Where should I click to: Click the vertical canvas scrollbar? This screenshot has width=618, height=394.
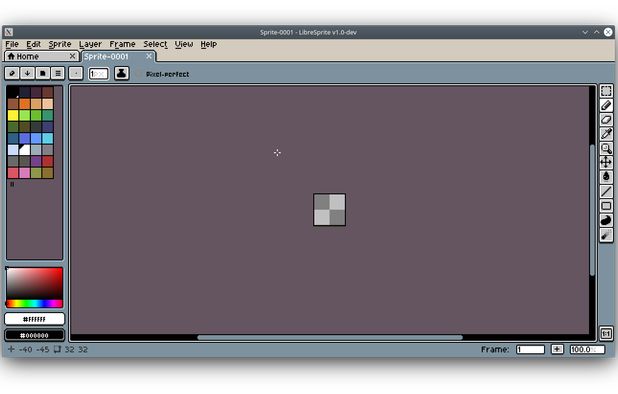[x=592, y=210]
